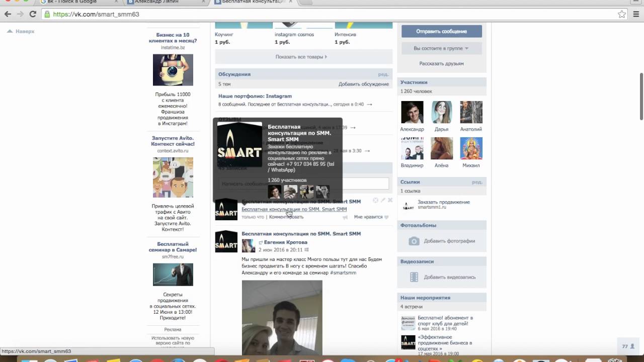This screenshot has width=644, height=362.
Task: Click the '77' friends online counter
Action: coord(628,346)
